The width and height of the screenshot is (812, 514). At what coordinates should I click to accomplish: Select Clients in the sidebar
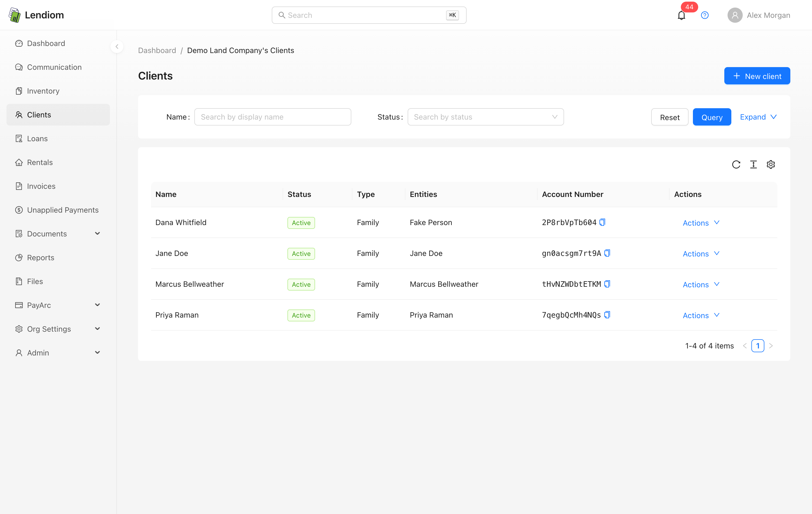pyautogui.click(x=58, y=115)
